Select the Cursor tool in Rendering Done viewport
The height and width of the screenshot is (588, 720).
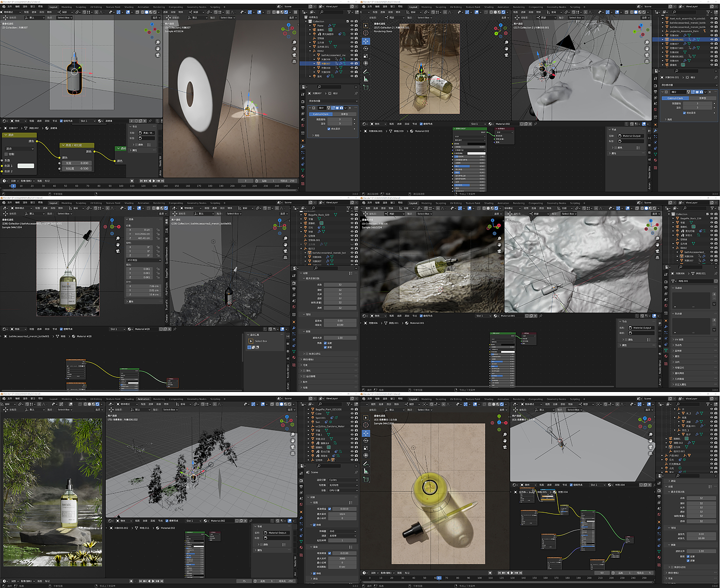366,33
